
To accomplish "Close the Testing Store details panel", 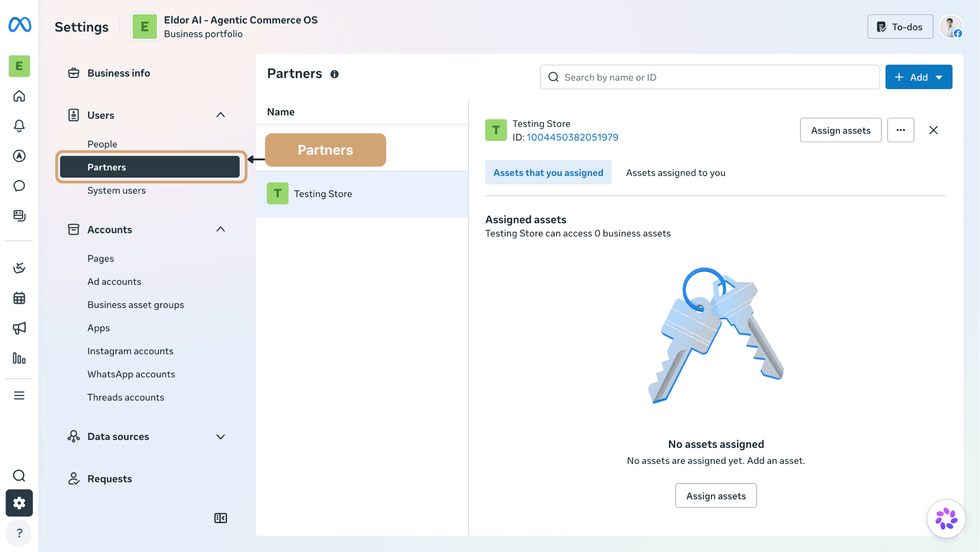I will point(933,130).
